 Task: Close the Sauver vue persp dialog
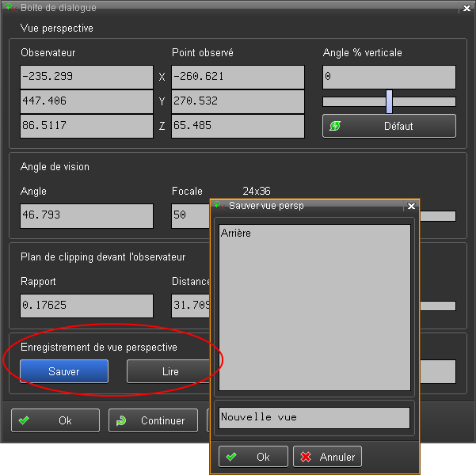[x=410, y=206]
